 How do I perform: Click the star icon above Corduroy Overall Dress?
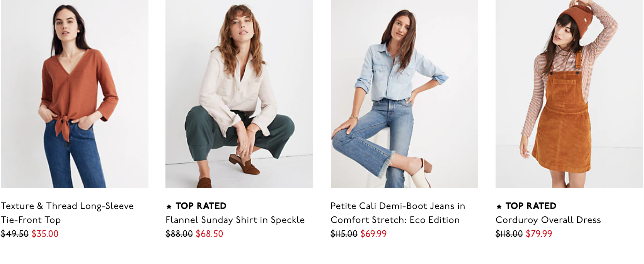[x=499, y=207]
